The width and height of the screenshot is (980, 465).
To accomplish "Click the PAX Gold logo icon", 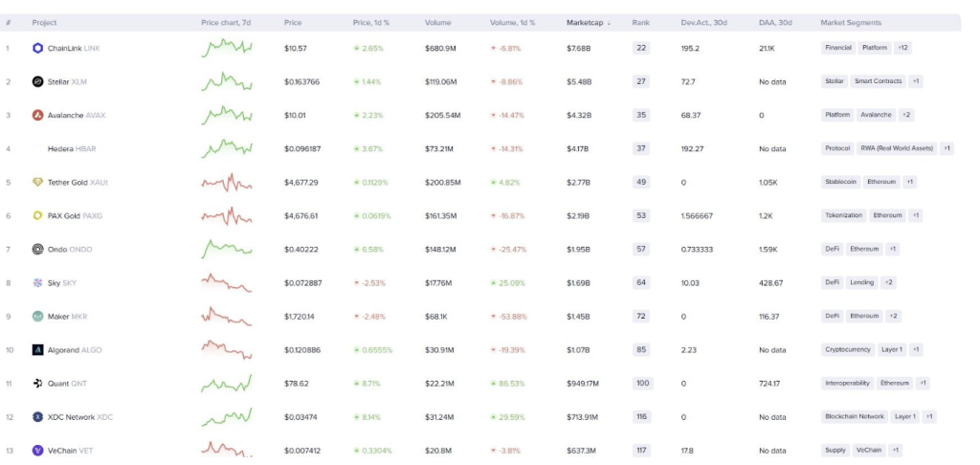I will (x=37, y=215).
